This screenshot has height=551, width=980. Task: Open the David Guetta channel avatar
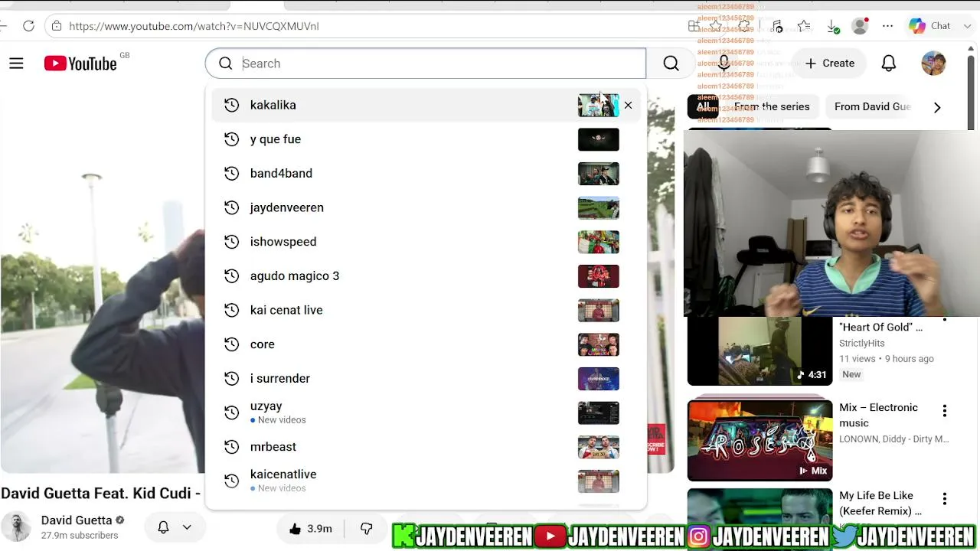point(16,527)
